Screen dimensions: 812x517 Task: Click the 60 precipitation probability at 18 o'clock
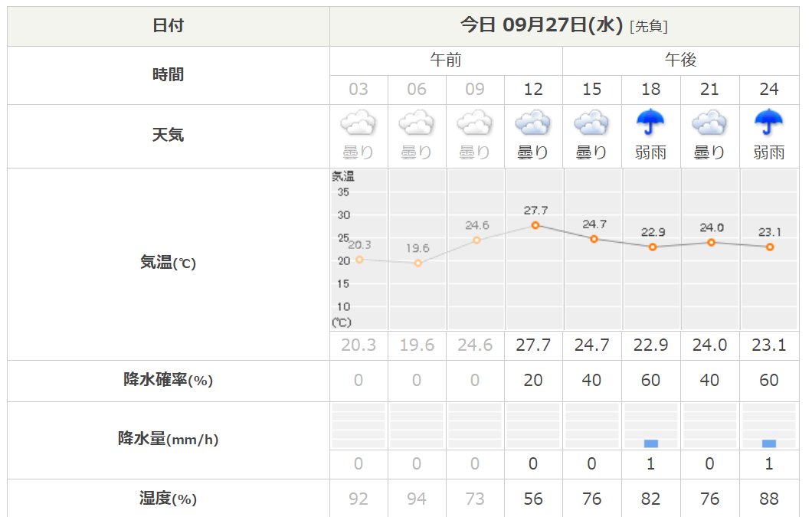[651, 381]
